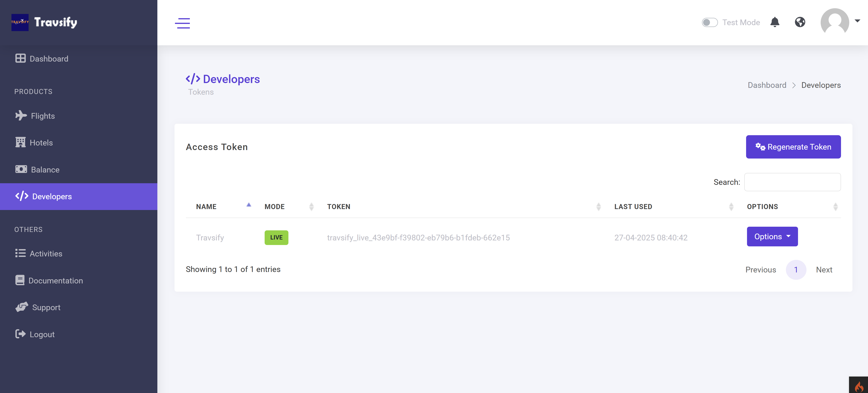Sort by Last Used column arrows

click(x=731, y=207)
